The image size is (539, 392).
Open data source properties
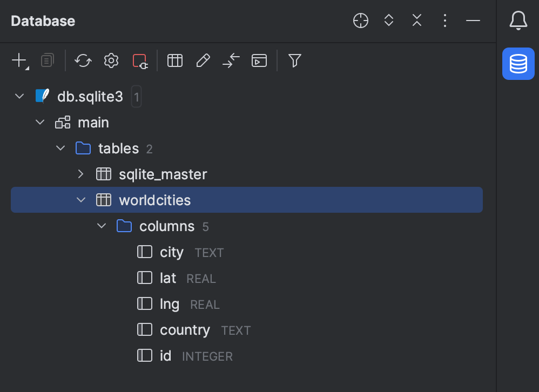111,60
